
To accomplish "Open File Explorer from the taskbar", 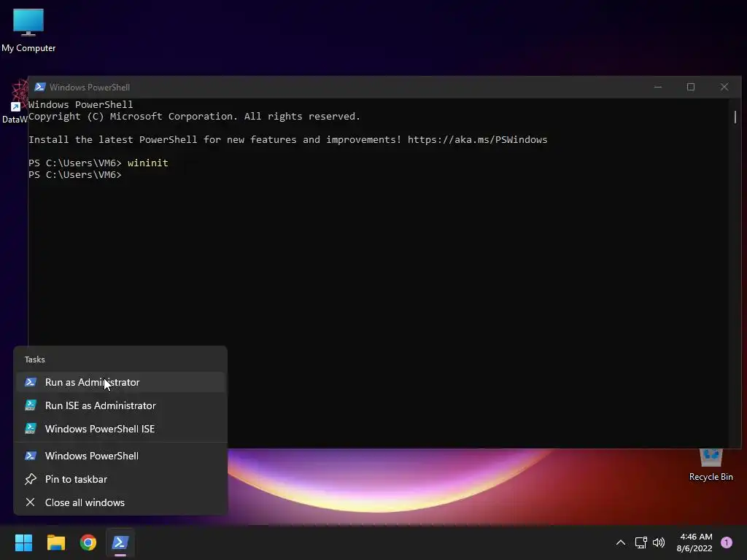I will click(x=55, y=542).
